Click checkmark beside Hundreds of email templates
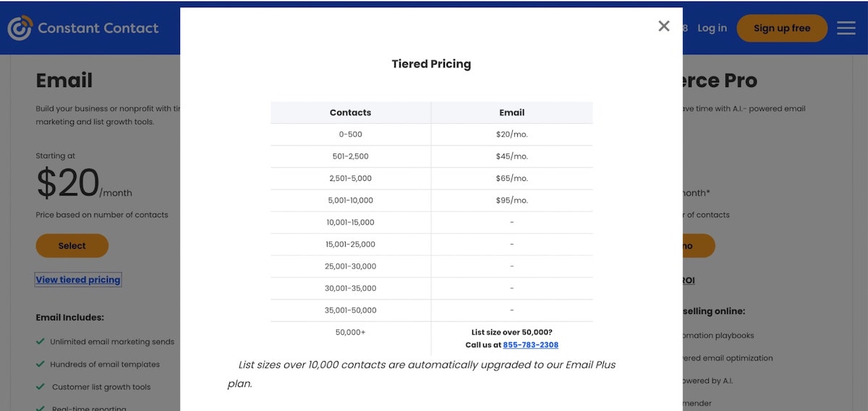Viewport: 868px width, 411px height. (x=41, y=364)
